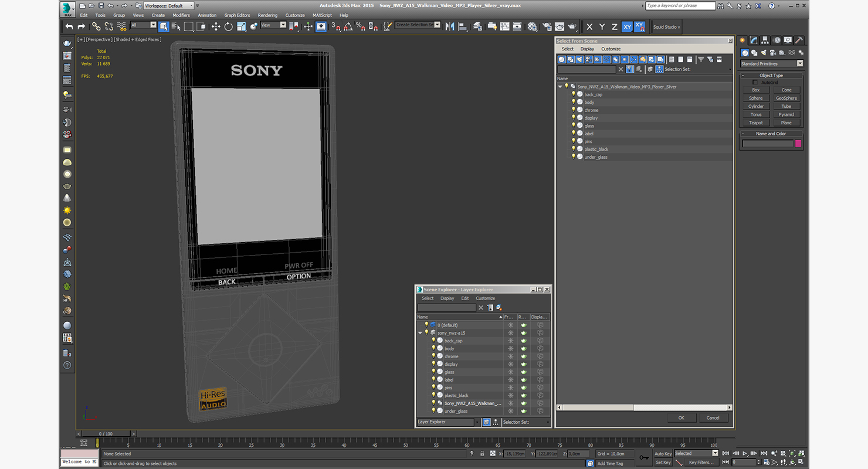Click Cancel in Select From Scene
Screen dimensions: 868x469
click(713, 418)
